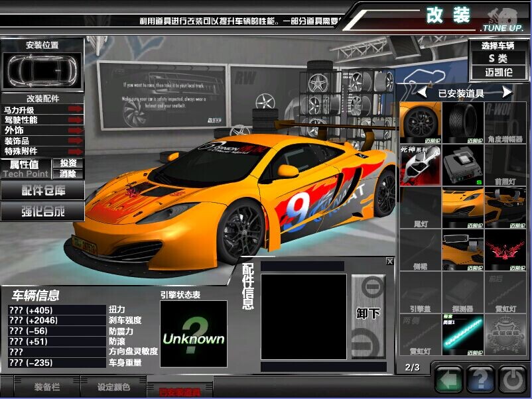The height and width of the screenshot is (399, 532).
Task: Select the cyan neon light strip item
Action: click(463, 334)
